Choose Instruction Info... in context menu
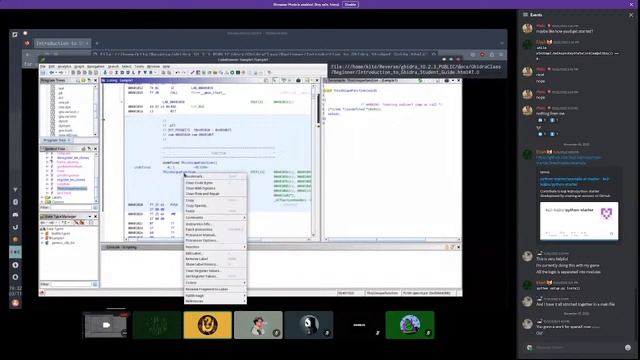This screenshot has width=640, height=360. tap(215, 224)
